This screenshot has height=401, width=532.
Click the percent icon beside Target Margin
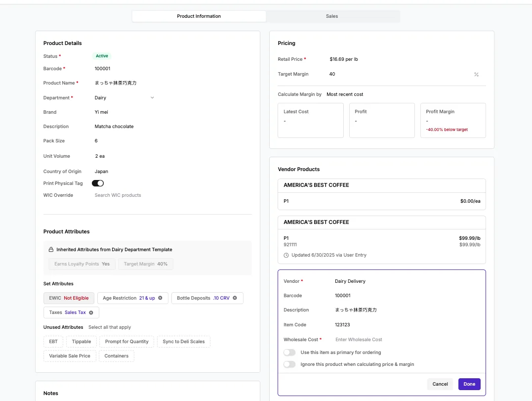[x=476, y=74]
